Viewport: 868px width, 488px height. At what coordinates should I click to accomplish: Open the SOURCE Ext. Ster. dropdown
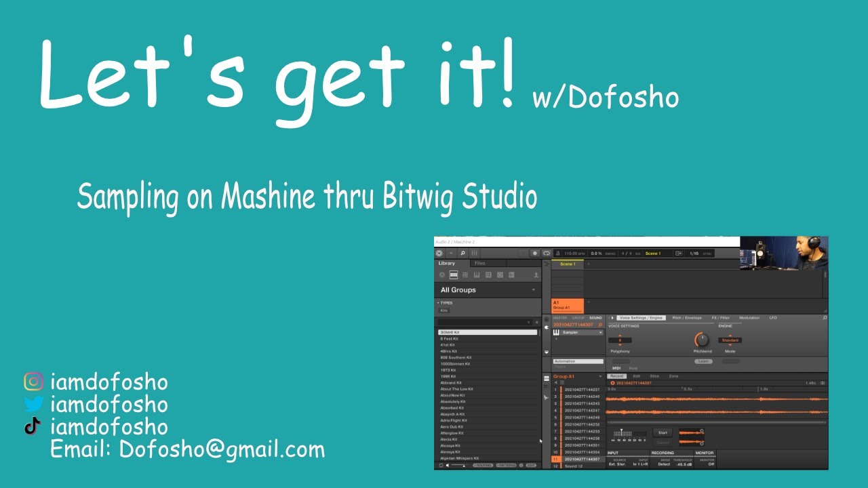[x=617, y=464]
